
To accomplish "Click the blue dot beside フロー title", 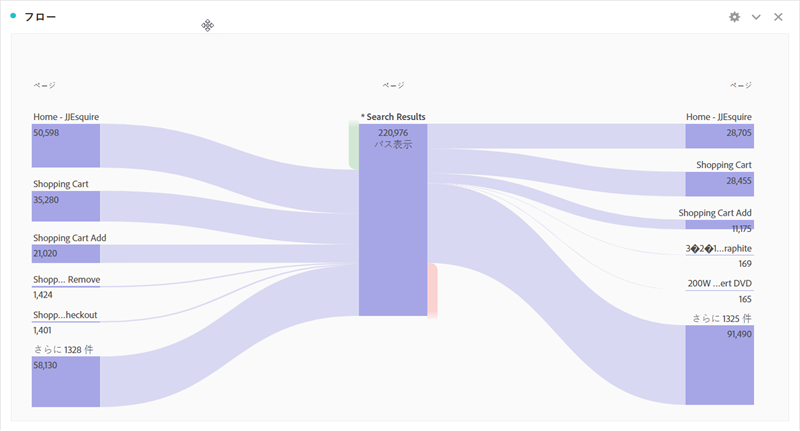I will (13, 16).
